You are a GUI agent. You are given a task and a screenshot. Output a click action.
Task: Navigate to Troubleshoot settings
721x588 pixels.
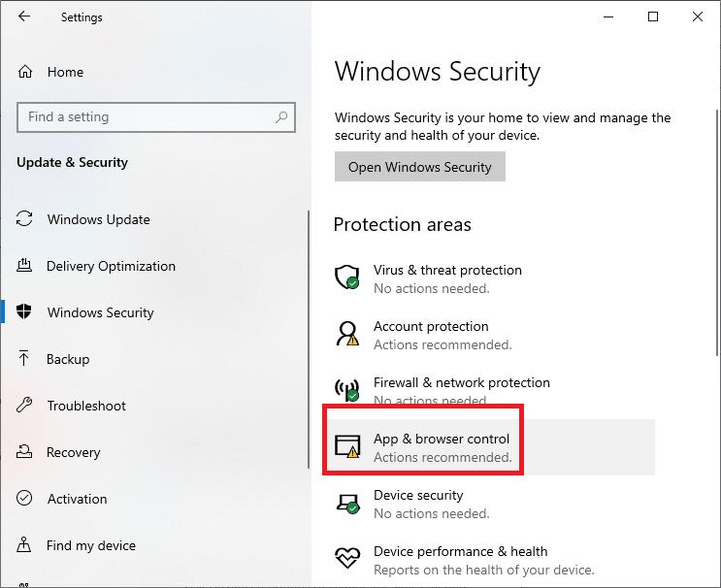point(86,406)
